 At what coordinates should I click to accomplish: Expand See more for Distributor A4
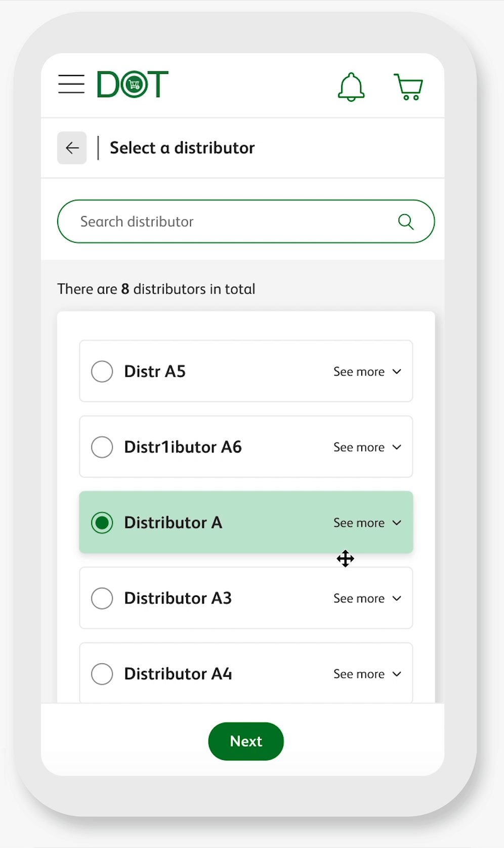pos(367,674)
